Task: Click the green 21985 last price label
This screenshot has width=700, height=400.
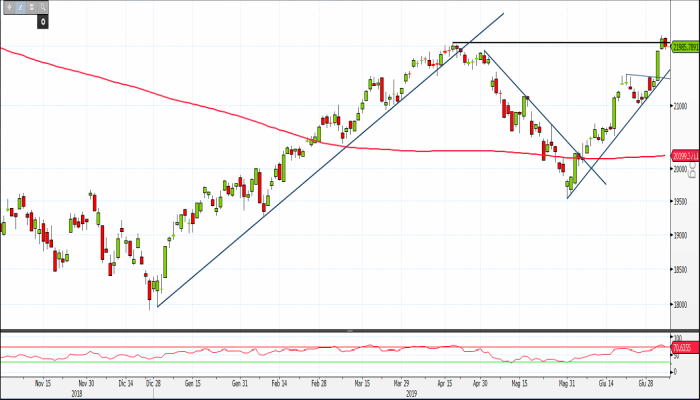Action: tap(685, 47)
